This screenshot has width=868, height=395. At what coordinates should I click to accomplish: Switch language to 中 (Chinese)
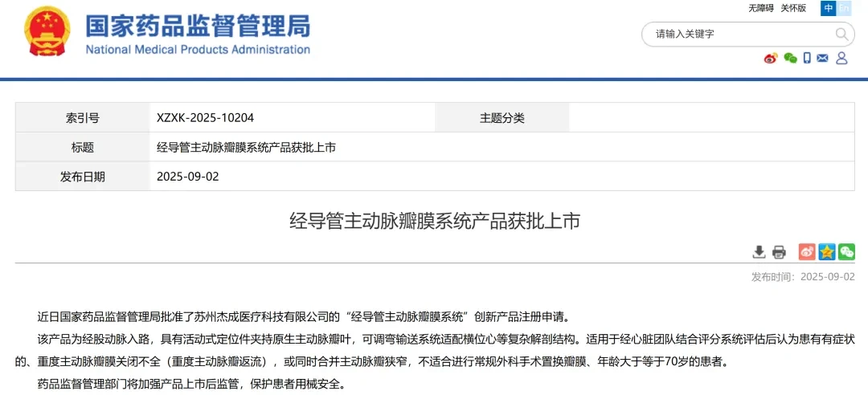point(828,8)
